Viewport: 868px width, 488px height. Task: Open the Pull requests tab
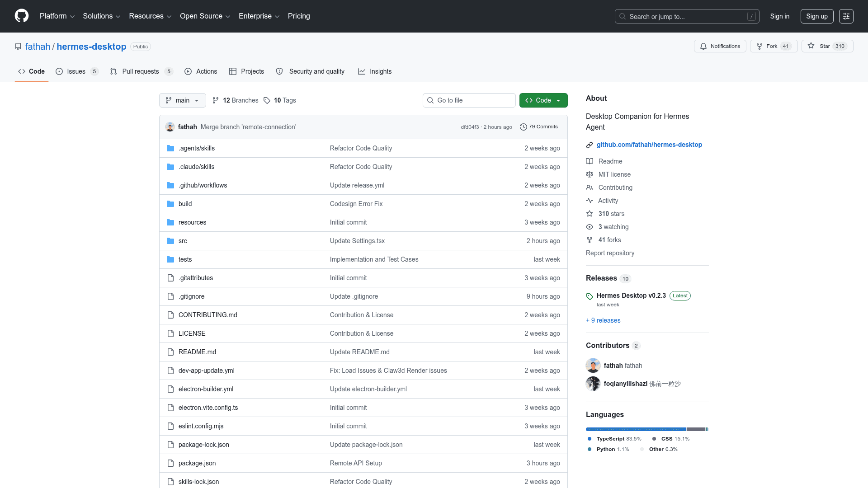coord(140,71)
